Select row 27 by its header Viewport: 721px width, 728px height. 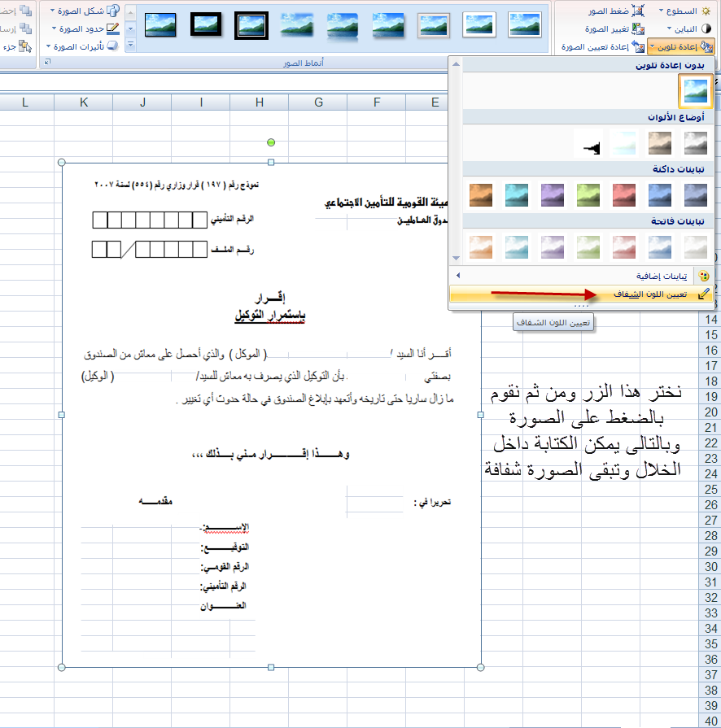tap(710, 520)
